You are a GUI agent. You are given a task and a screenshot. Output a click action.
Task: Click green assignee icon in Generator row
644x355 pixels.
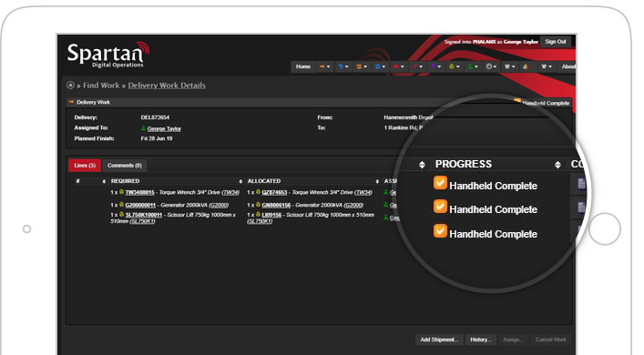(385, 205)
